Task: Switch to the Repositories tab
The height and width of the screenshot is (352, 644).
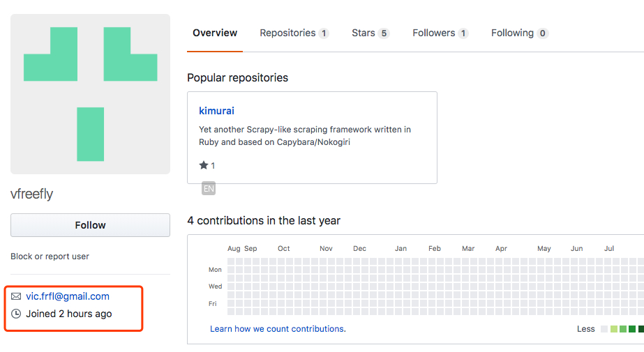Action: tap(294, 33)
